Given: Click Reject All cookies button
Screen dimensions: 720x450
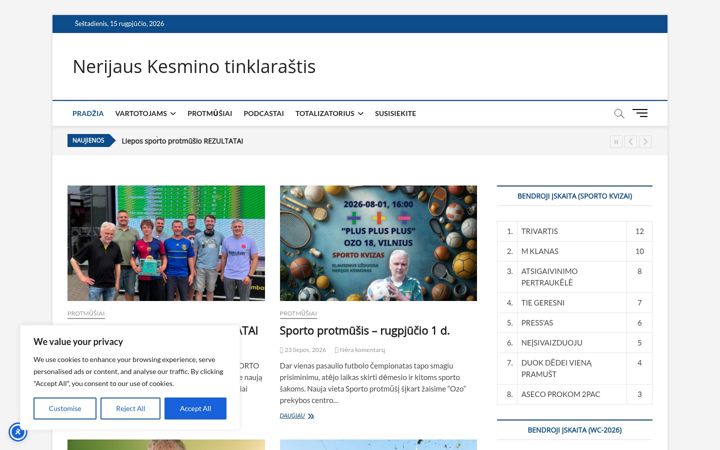Looking at the screenshot, I should coord(130,408).
